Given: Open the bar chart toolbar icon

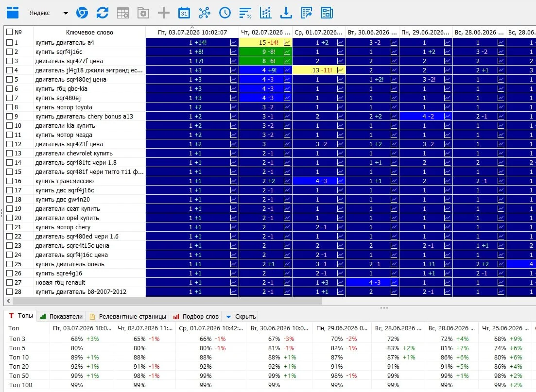Looking at the screenshot, I should pyautogui.click(x=266, y=13).
